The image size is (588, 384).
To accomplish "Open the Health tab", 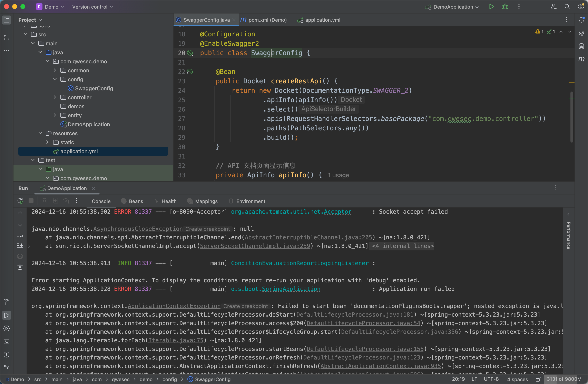I will 165,201.
